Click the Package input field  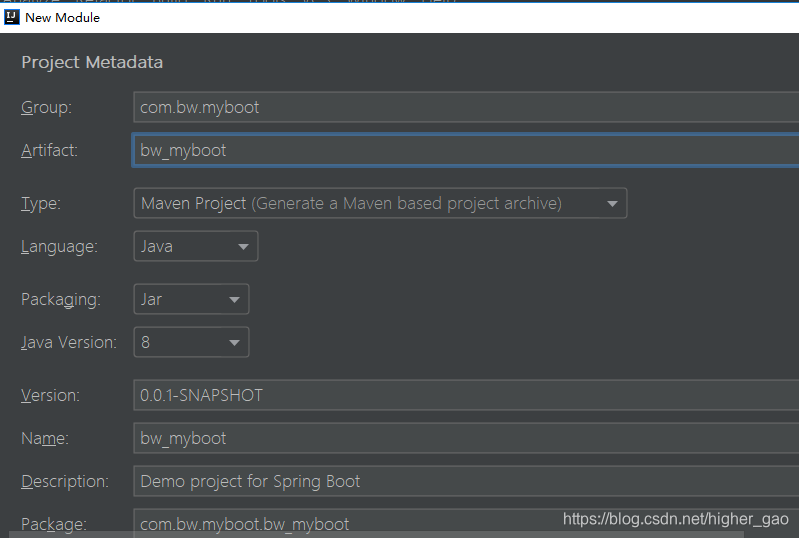[x=466, y=523]
